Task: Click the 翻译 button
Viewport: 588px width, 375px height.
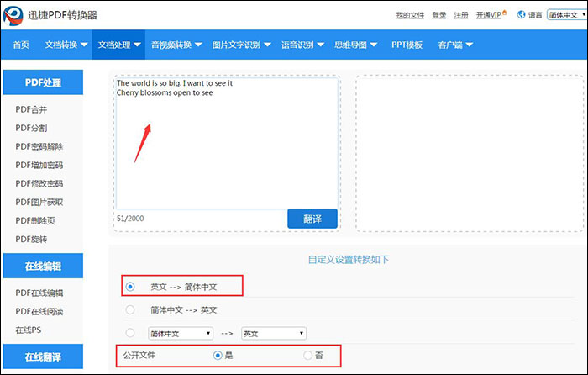Action: click(x=312, y=219)
